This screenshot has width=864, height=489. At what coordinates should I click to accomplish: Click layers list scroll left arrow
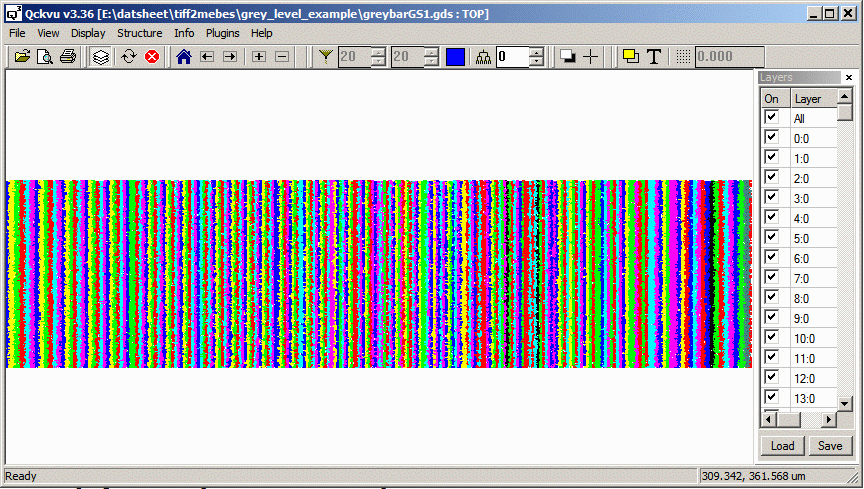(769, 420)
